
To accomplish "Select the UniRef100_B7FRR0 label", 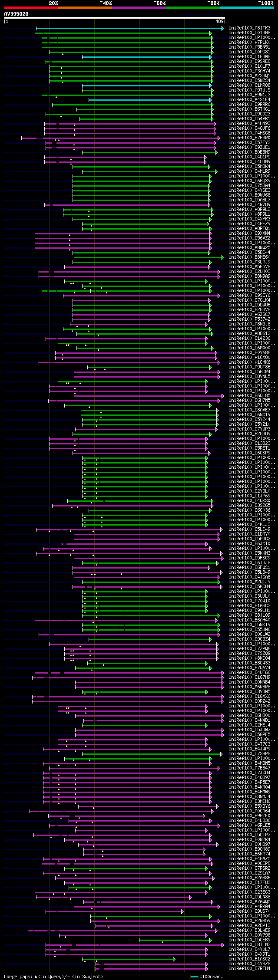I will coord(249,138).
